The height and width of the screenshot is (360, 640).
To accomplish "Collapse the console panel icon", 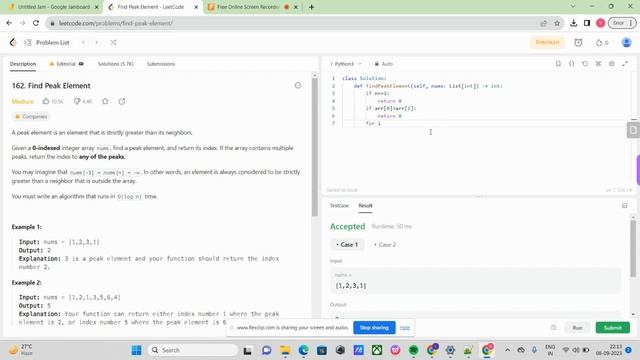I will (x=624, y=206).
